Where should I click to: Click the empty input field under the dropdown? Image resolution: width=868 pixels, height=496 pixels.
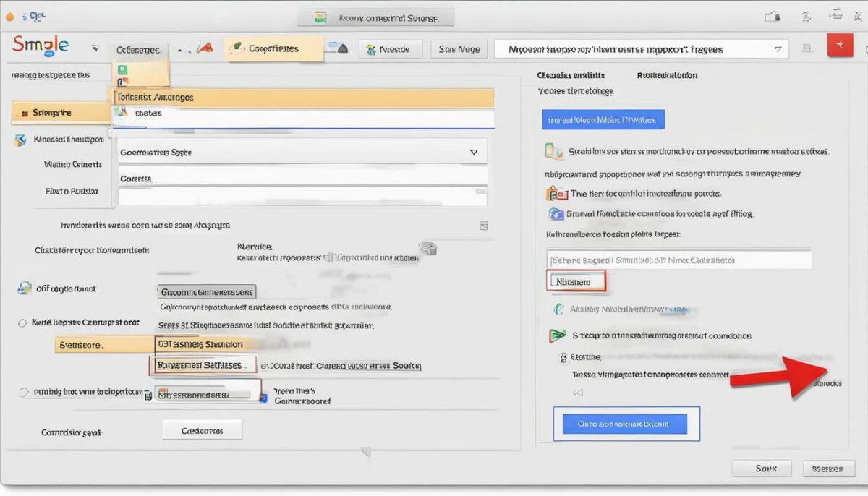[302, 196]
